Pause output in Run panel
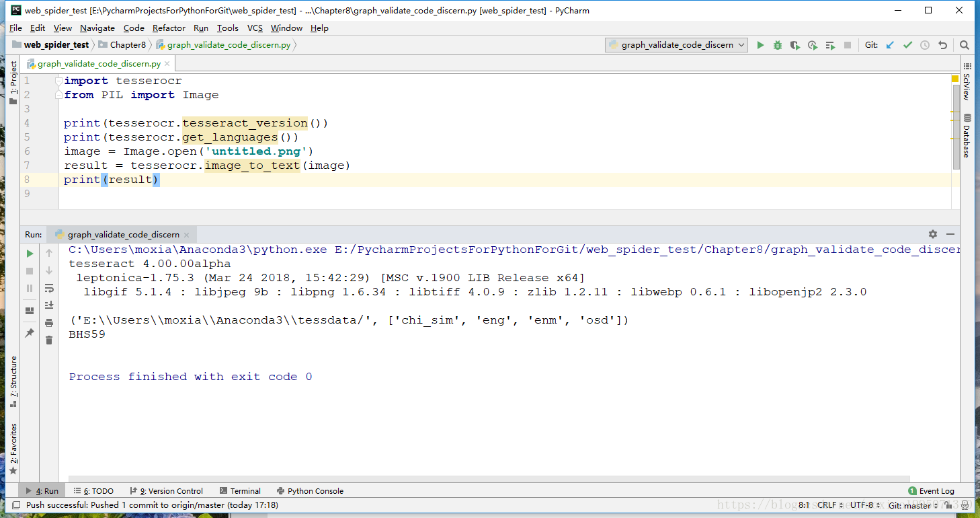 point(30,288)
